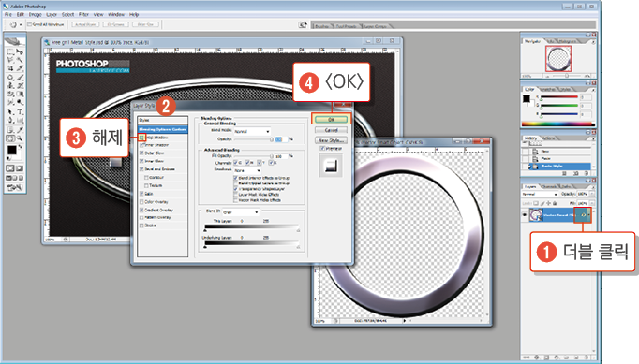
Task: Select the Gradient tool
Action: tap(20, 95)
